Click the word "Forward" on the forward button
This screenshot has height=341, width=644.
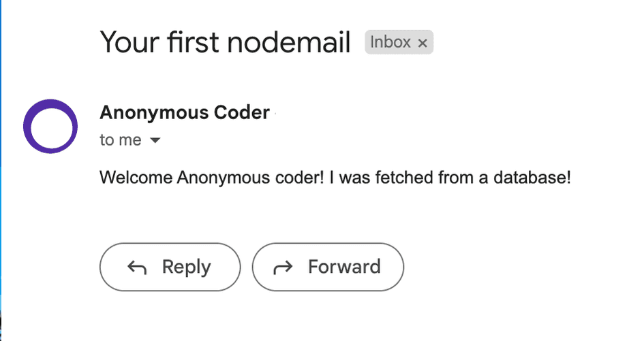click(x=344, y=267)
